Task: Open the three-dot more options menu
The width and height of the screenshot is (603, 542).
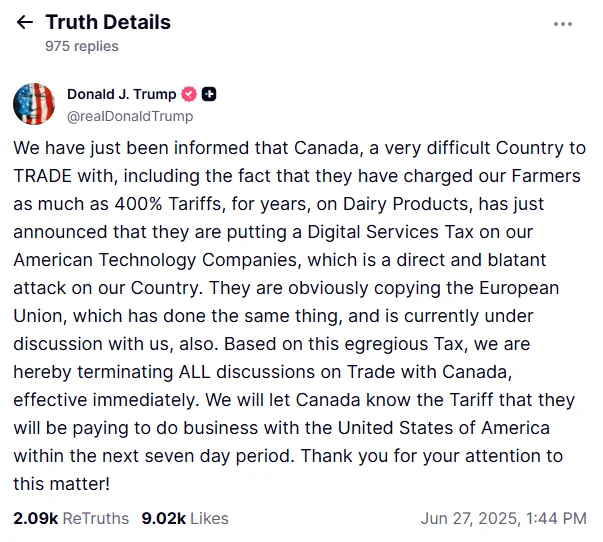Action: [563, 24]
